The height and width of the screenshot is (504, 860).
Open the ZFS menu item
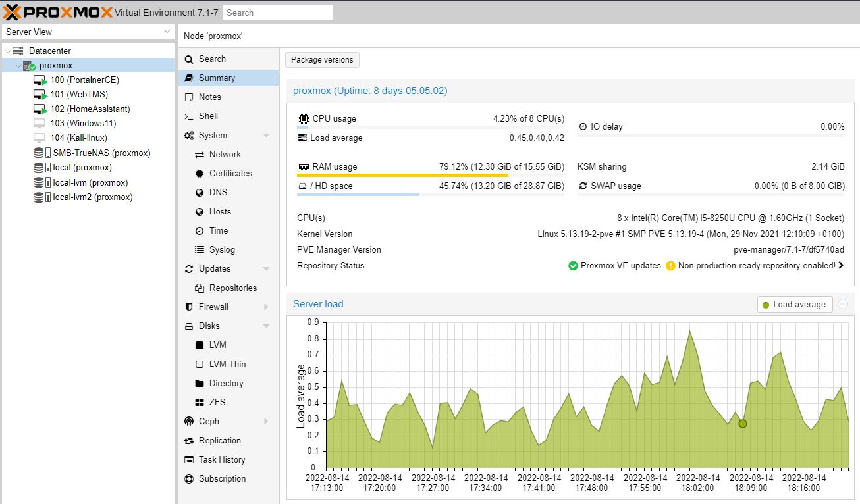tap(228, 402)
